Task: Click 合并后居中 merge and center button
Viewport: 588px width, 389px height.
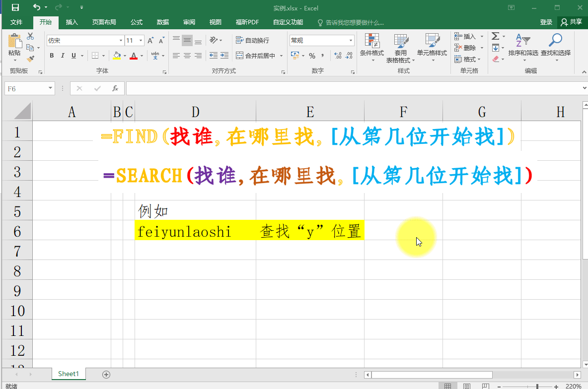Action: [255, 56]
